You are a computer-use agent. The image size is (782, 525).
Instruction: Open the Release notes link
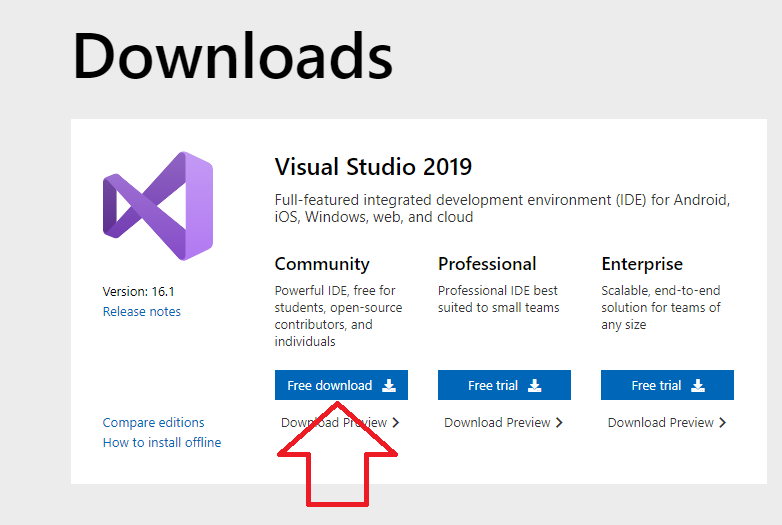142,312
